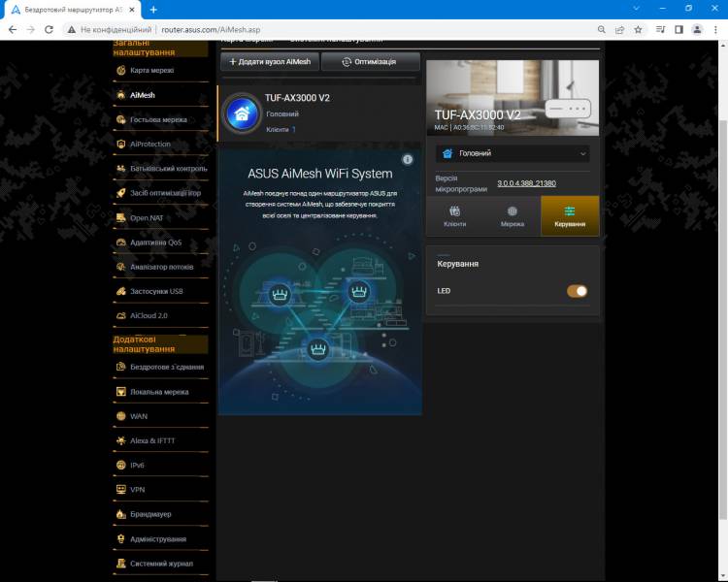Open Адміністрування administration icon

pyautogui.click(x=120, y=539)
